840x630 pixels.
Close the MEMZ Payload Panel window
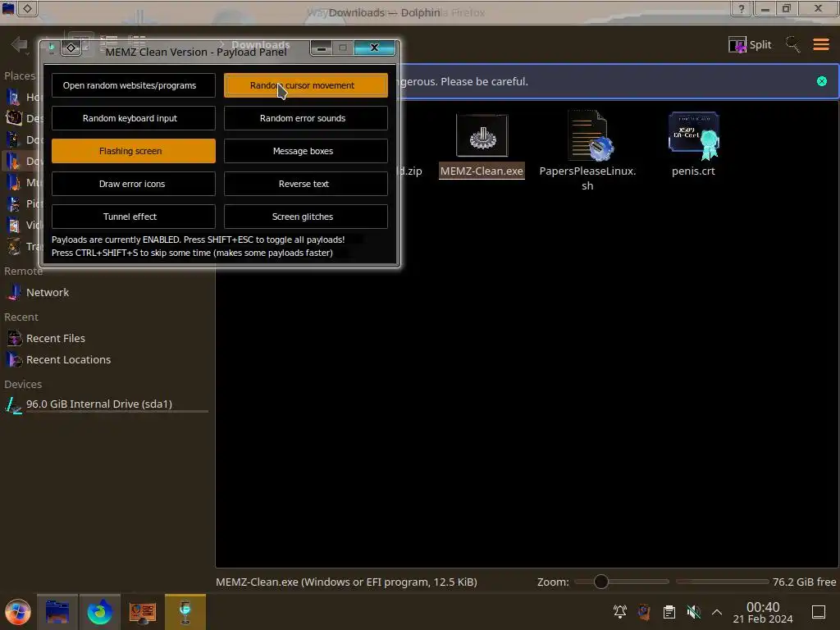click(x=374, y=48)
